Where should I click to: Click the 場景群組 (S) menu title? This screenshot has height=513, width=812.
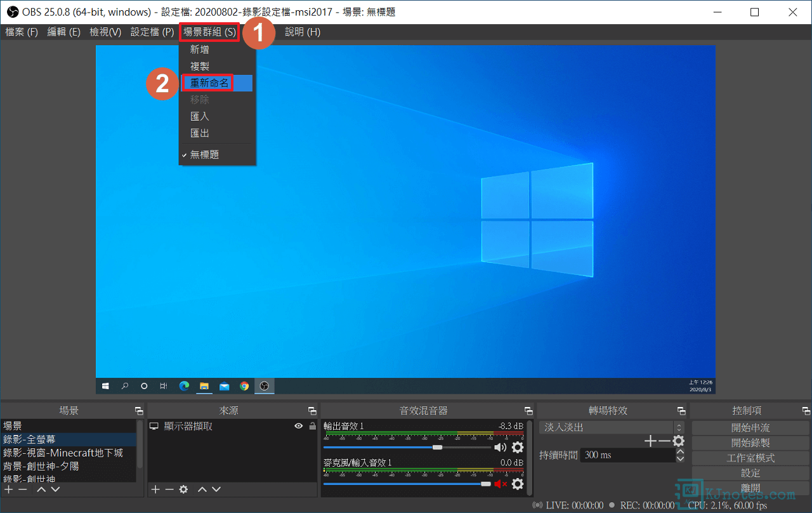[x=209, y=32]
